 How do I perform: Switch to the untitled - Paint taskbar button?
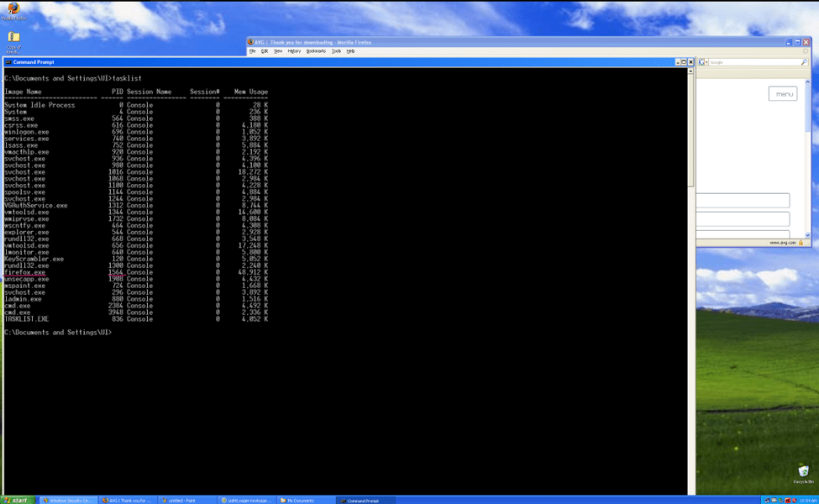[x=186, y=500]
